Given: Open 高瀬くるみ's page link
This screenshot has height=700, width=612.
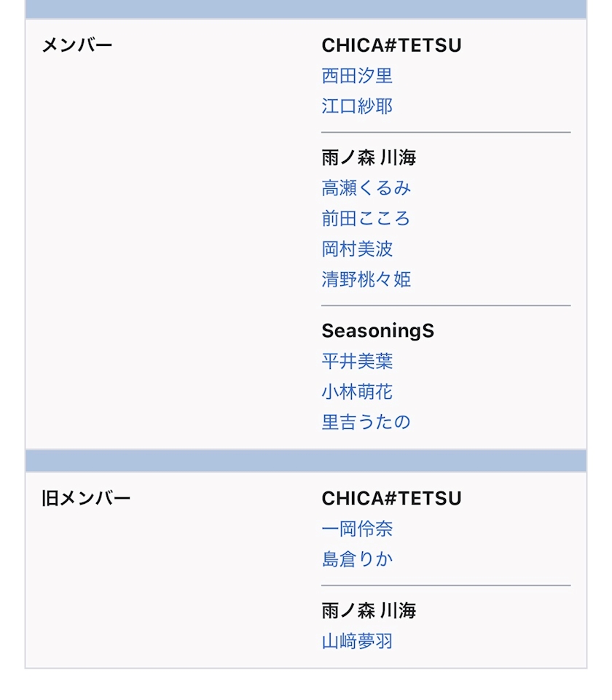Looking at the screenshot, I should (366, 188).
